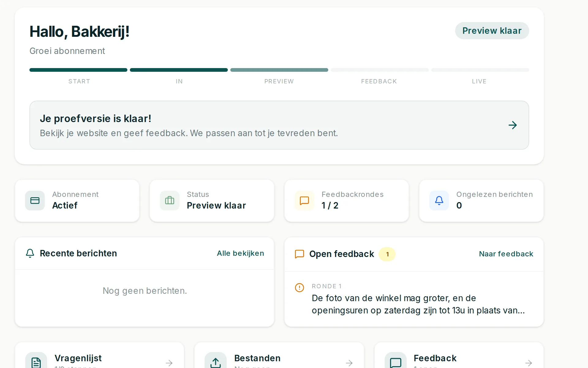Open the Ronde 1 feedback about the winkel photo
The width and height of the screenshot is (588, 368).
(x=414, y=299)
